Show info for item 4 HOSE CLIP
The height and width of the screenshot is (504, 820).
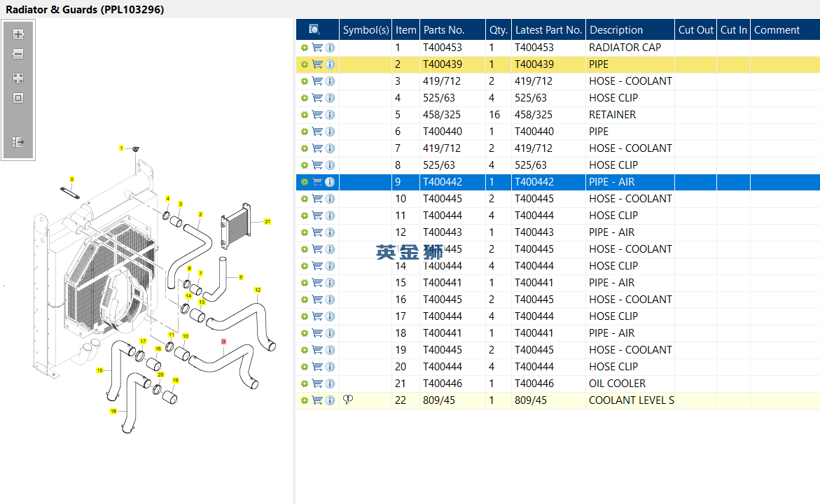[x=330, y=98]
